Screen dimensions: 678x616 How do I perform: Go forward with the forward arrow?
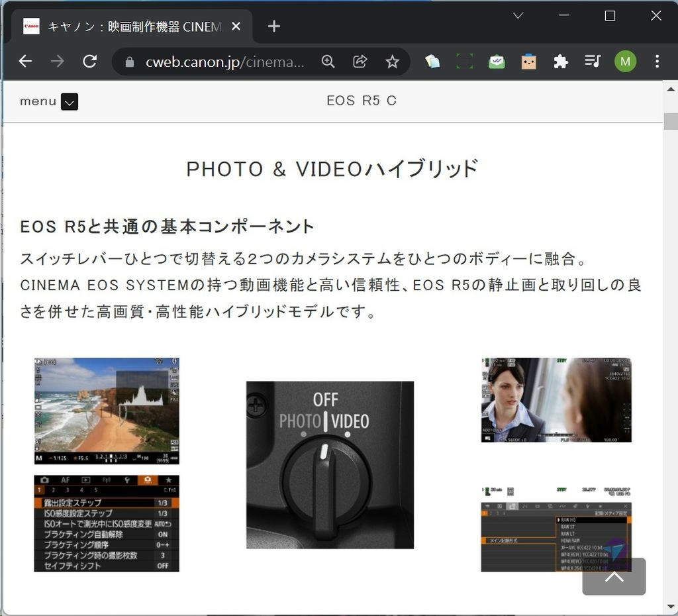click(57, 62)
